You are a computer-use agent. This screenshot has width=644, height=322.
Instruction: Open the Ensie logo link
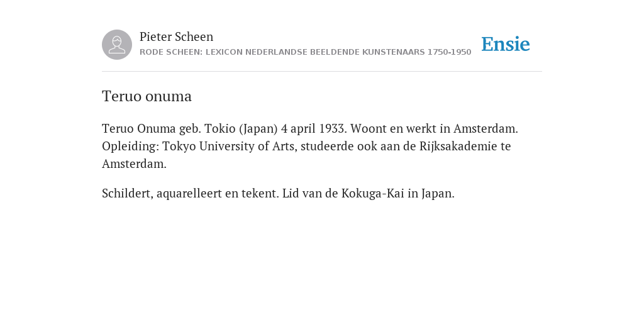(x=506, y=44)
